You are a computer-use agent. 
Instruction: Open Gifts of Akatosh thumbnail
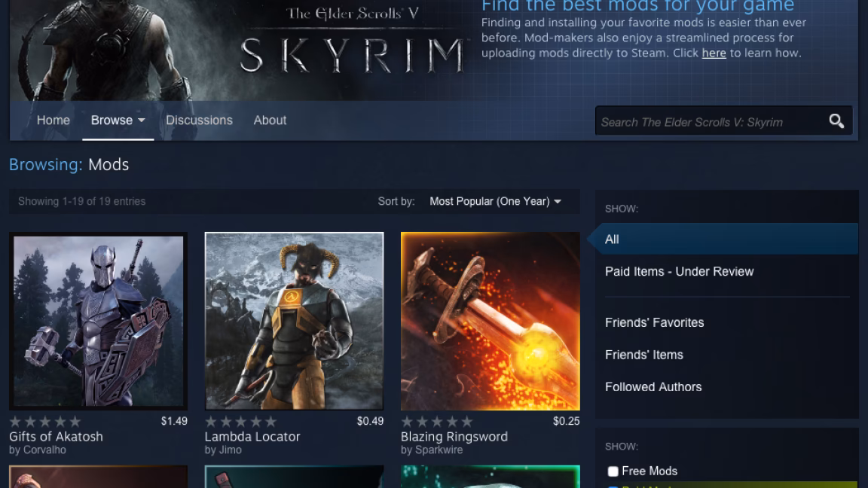coord(98,321)
